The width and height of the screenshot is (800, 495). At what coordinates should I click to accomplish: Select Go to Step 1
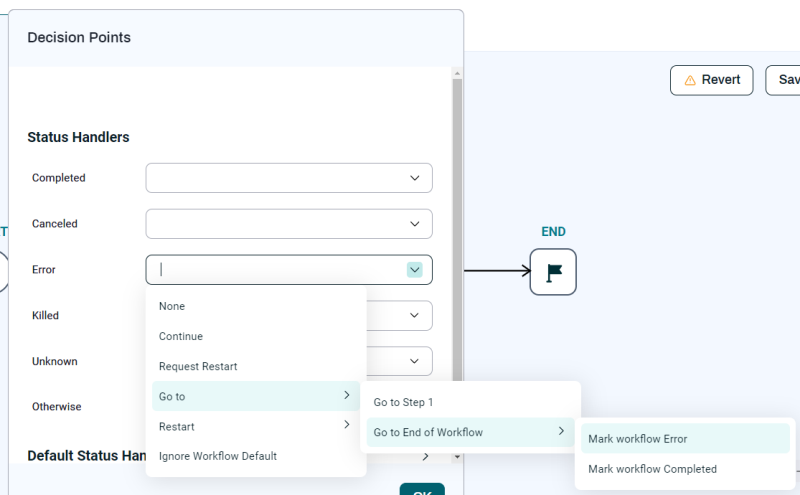(404, 402)
